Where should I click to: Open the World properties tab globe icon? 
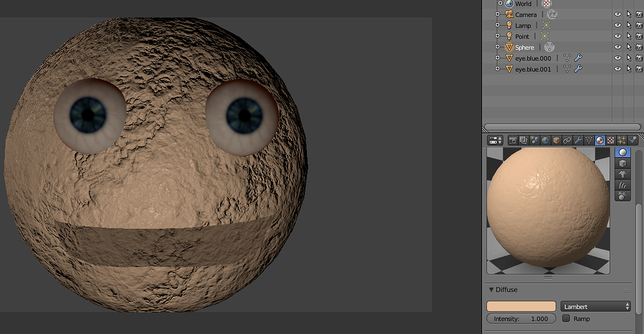tap(545, 140)
